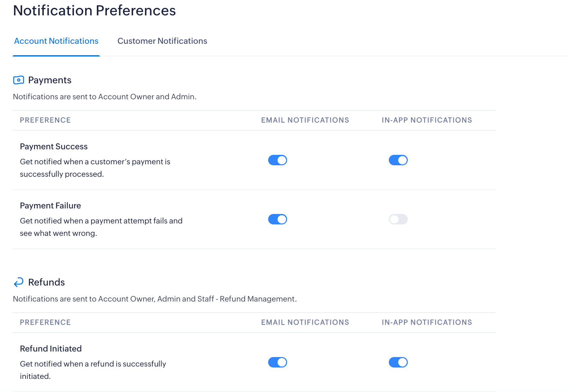Viewport: 569px width, 392px height.
Task: Click the Refund Initiated preference title
Action: [51, 349]
